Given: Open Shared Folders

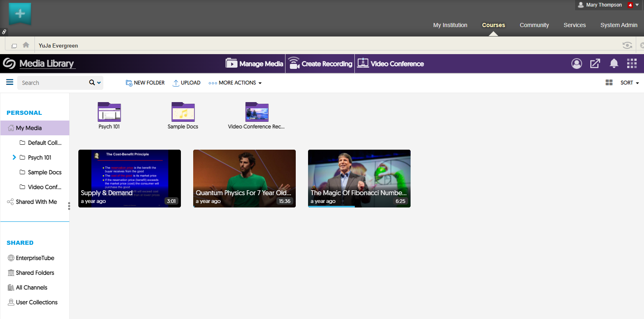Looking at the screenshot, I should (x=31, y=273).
